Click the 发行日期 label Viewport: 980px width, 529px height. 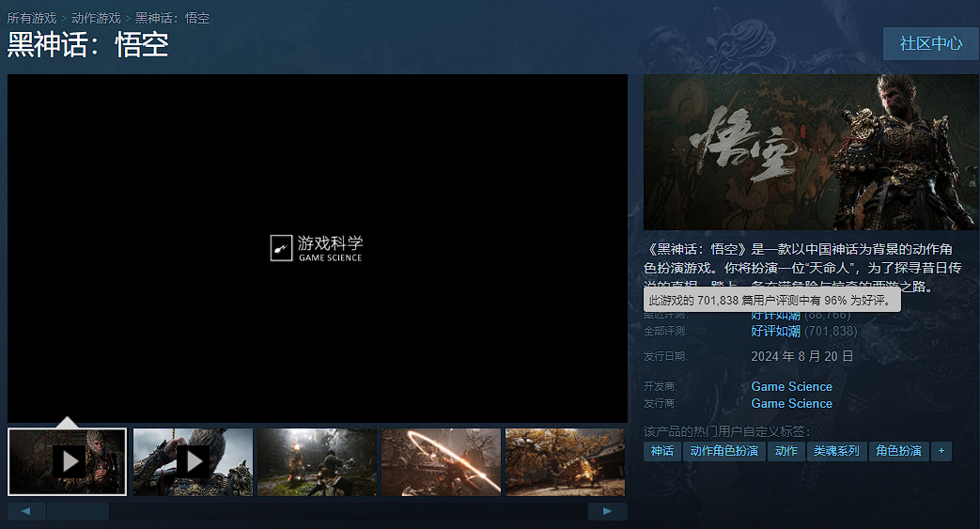tap(665, 356)
